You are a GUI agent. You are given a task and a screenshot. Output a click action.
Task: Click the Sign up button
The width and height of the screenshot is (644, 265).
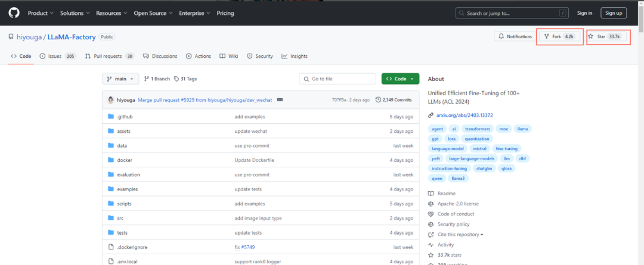614,13
